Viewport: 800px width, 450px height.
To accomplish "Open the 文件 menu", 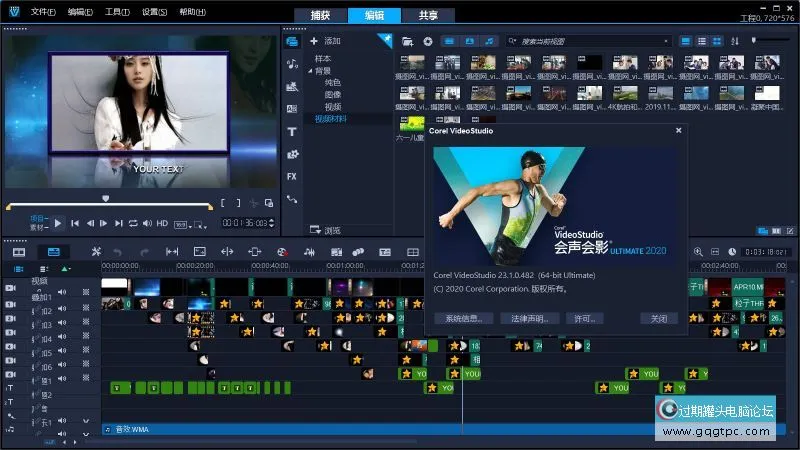I will pyautogui.click(x=42, y=12).
